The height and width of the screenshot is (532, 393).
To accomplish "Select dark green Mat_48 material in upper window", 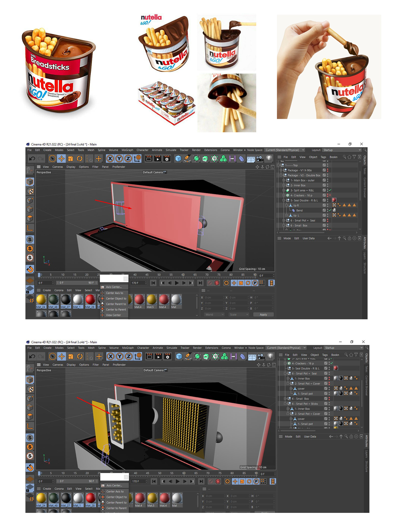I will tap(53, 301).
